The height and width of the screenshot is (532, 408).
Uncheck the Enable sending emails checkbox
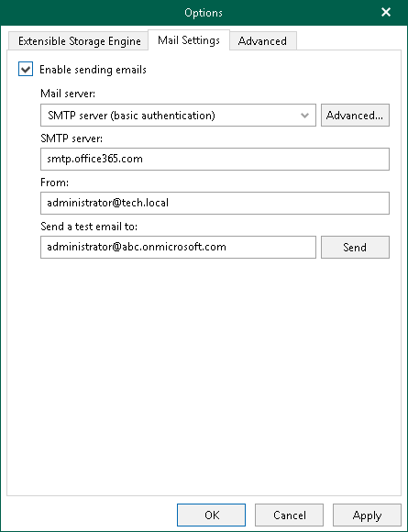26,69
